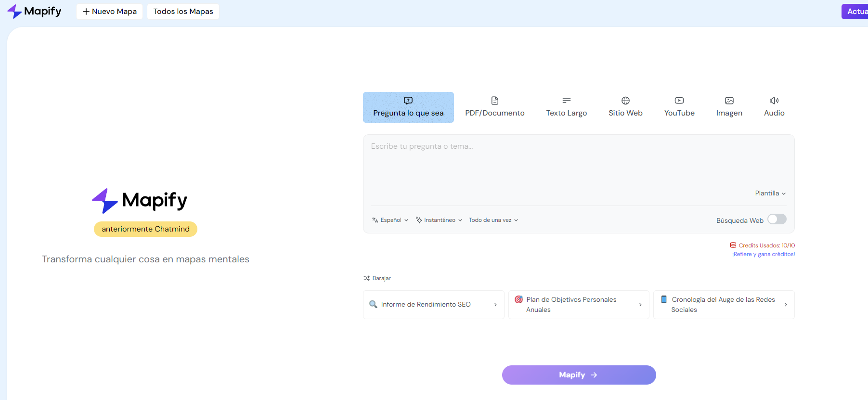868x400 pixels.
Task: Select the Sitio Web globe icon
Action: pos(625,101)
